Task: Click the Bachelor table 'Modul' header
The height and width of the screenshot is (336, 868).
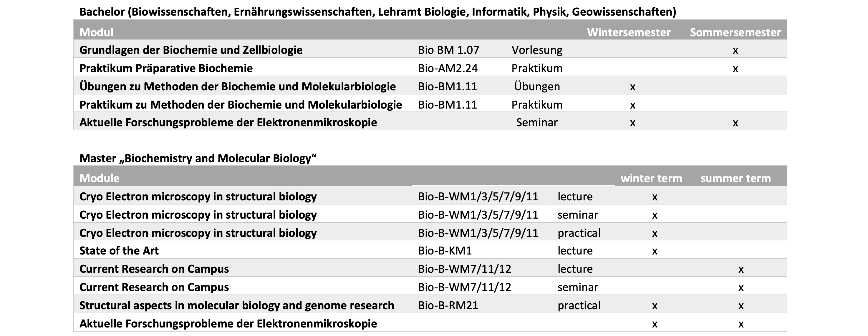Action: pos(96,32)
